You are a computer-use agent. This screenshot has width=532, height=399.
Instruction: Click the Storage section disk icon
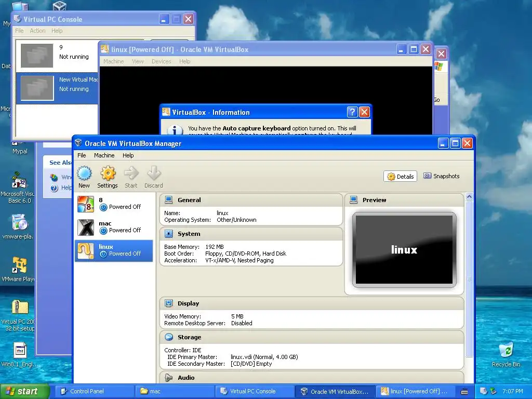pos(169,337)
